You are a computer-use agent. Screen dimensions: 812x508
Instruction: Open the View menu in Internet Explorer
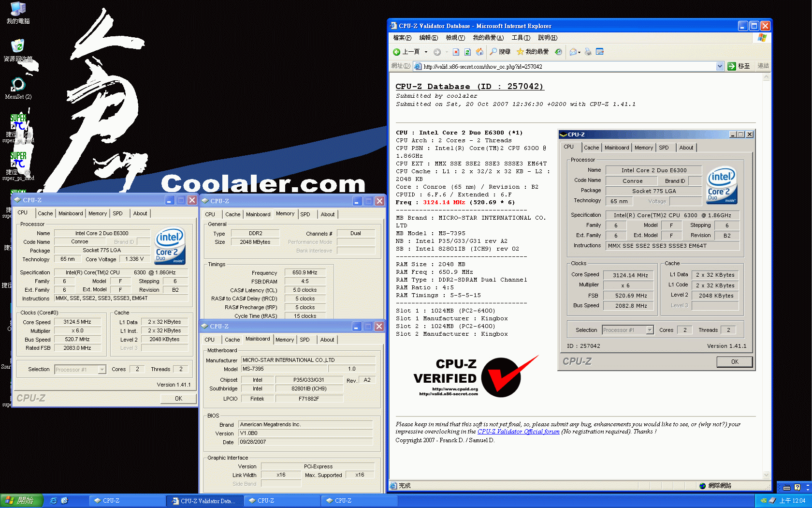click(455, 38)
